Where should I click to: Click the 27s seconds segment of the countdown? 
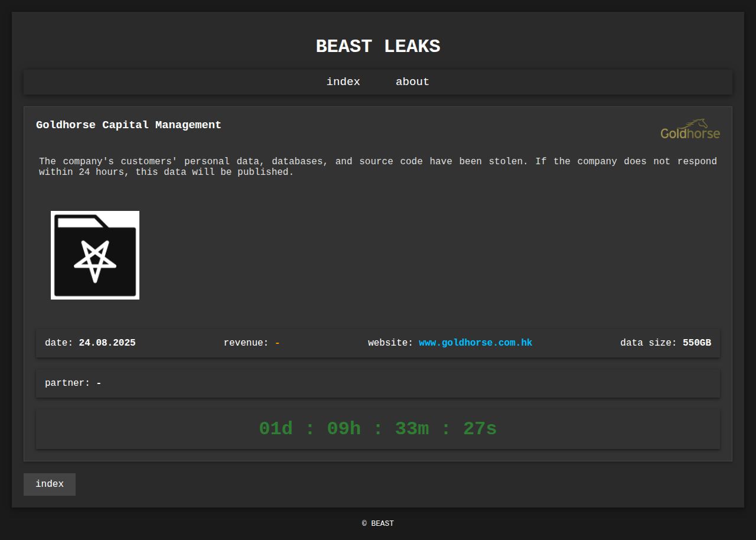(480, 429)
